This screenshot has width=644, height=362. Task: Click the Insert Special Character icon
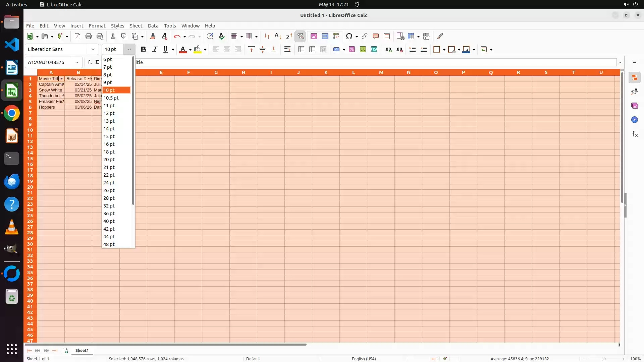coord(349,36)
